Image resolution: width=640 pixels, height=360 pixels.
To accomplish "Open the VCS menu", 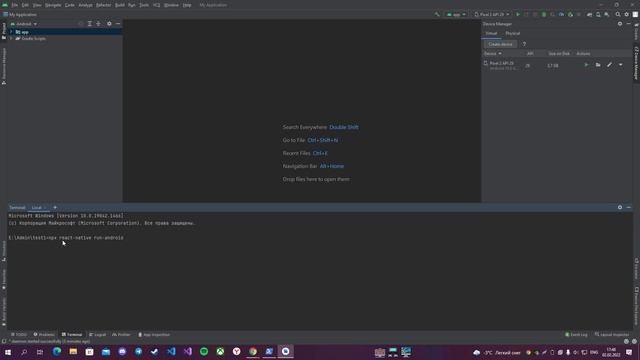I will click(157, 5).
